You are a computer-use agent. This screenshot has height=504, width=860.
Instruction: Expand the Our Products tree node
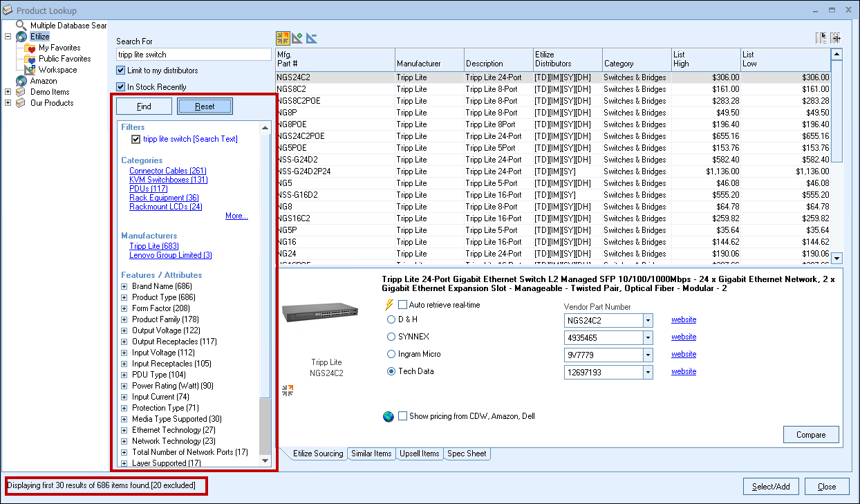pyautogui.click(x=8, y=103)
